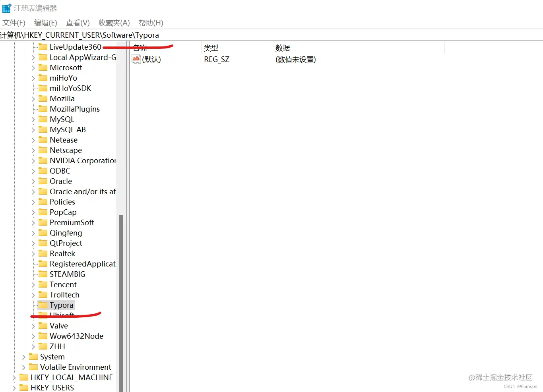Click the miHoYoSDK folder icon

click(43, 88)
